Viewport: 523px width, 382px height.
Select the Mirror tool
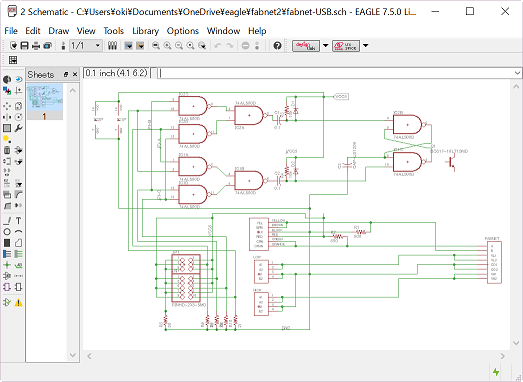7,117
